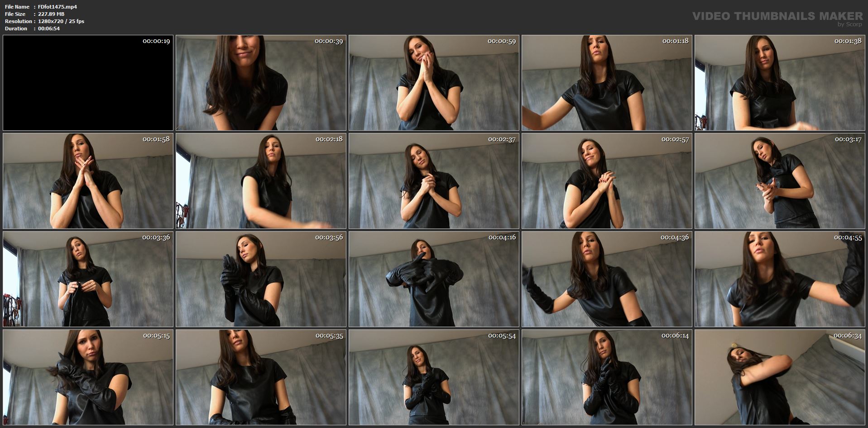The width and height of the screenshot is (868, 428).
Task: Select the black thumbnail at 00:00:19
Action: (88, 83)
